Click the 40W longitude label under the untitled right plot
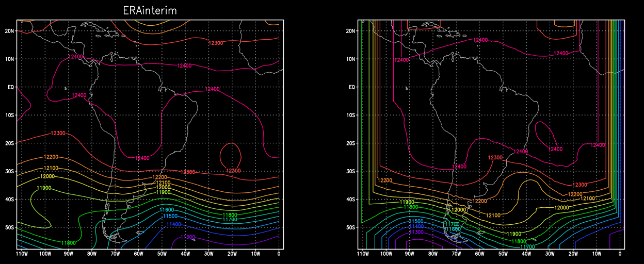Viewport: 644px width, 264px height. click(527, 254)
